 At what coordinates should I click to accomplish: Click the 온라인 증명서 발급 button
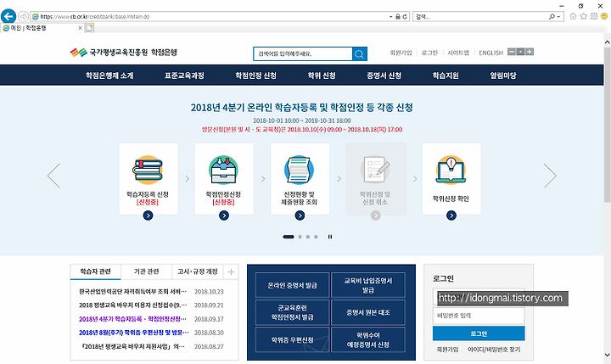pos(292,285)
